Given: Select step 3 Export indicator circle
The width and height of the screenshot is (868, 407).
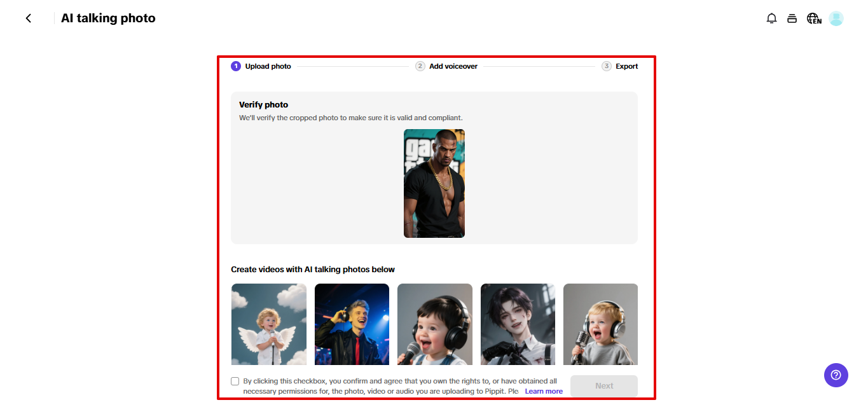Looking at the screenshot, I should [x=607, y=66].
